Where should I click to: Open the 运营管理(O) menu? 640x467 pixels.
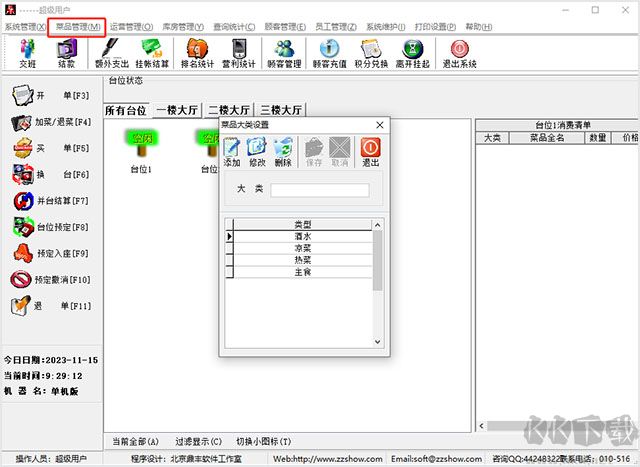coord(131,27)
